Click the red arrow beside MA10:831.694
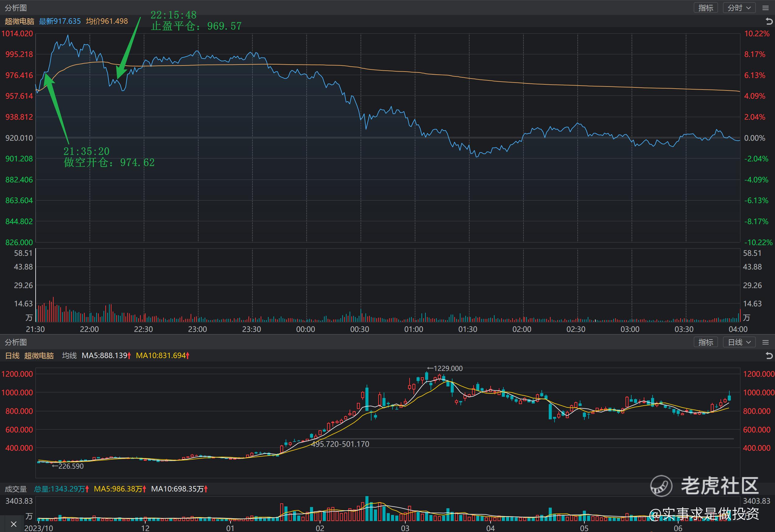Screen dimensions: 775x532 tap(188, 356)
